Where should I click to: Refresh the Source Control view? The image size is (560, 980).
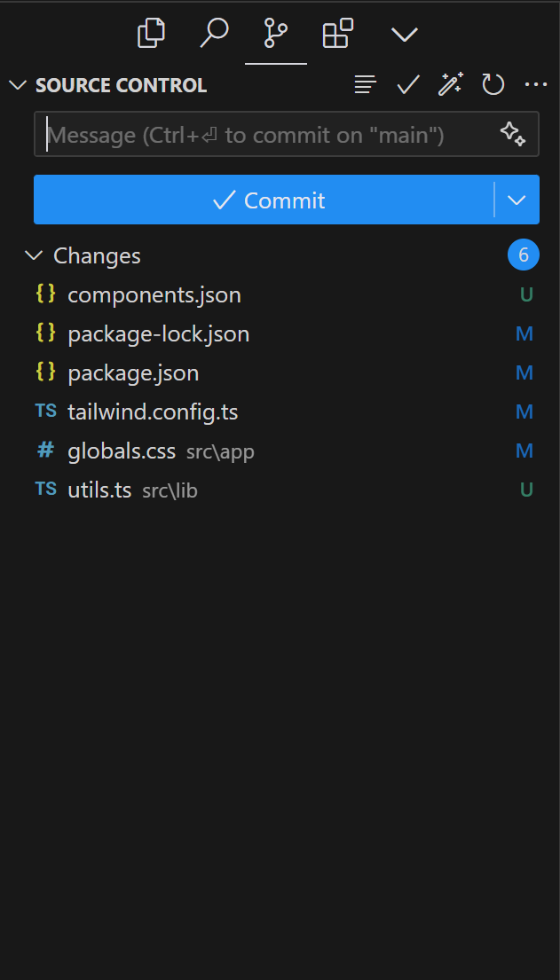point(493,84)
